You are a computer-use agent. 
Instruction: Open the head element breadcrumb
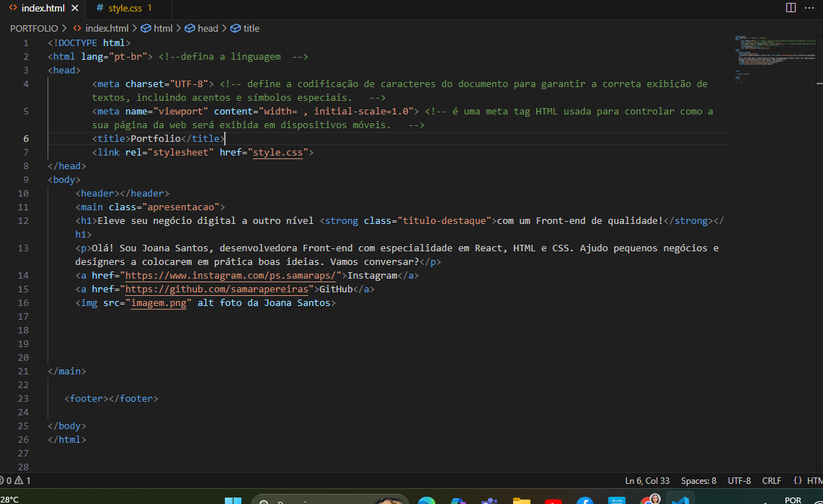(202, 28)
